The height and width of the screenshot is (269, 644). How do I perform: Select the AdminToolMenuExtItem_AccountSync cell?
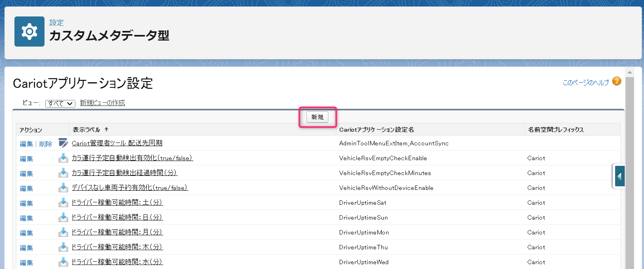394,143
